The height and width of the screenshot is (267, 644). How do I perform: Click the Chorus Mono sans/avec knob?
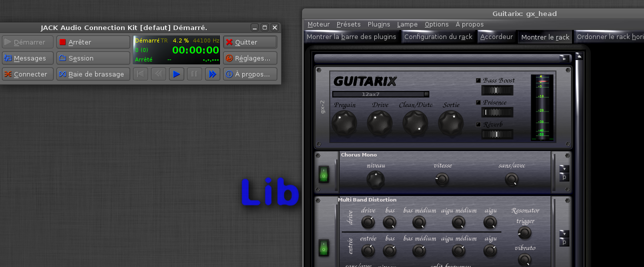[511, 179]
